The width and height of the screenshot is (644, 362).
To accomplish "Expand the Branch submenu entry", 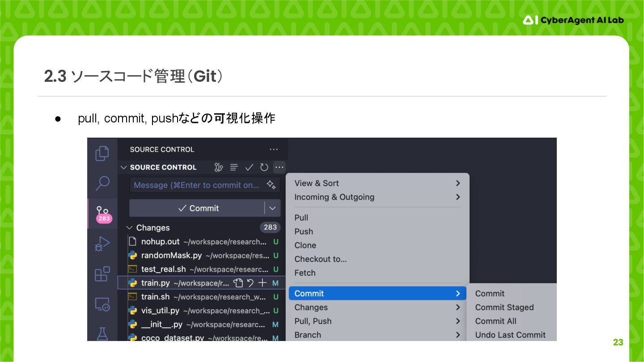I will pos(377,335).
